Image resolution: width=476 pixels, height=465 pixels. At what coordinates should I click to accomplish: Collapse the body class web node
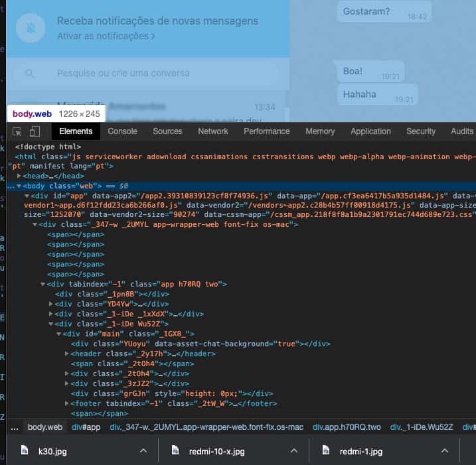(x=19, y=186)
